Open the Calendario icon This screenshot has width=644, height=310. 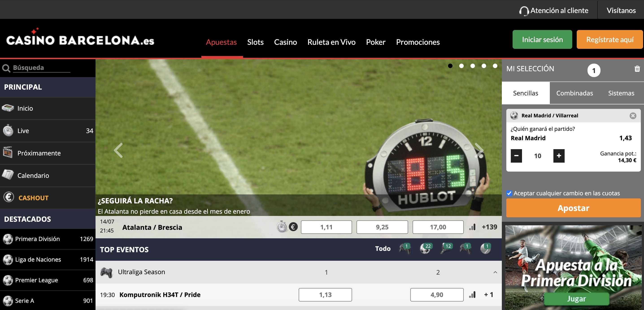(8, 175)
